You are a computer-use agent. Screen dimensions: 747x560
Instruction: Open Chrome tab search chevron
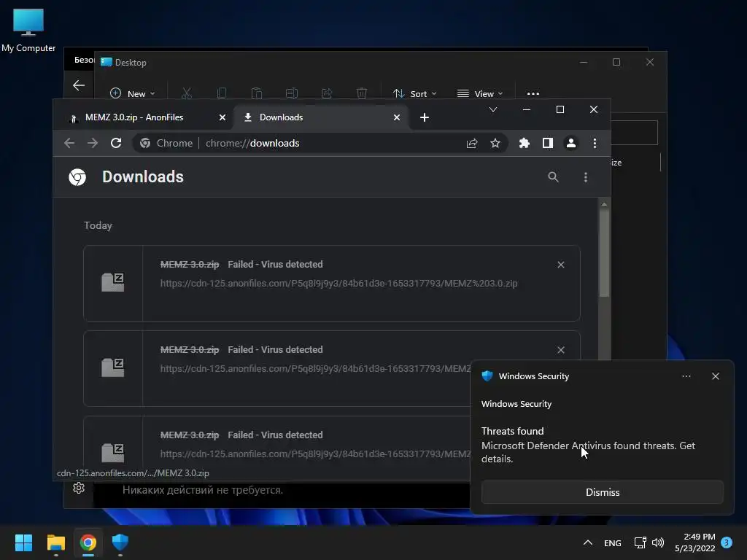pyautogui.click(x=493, y=109)
